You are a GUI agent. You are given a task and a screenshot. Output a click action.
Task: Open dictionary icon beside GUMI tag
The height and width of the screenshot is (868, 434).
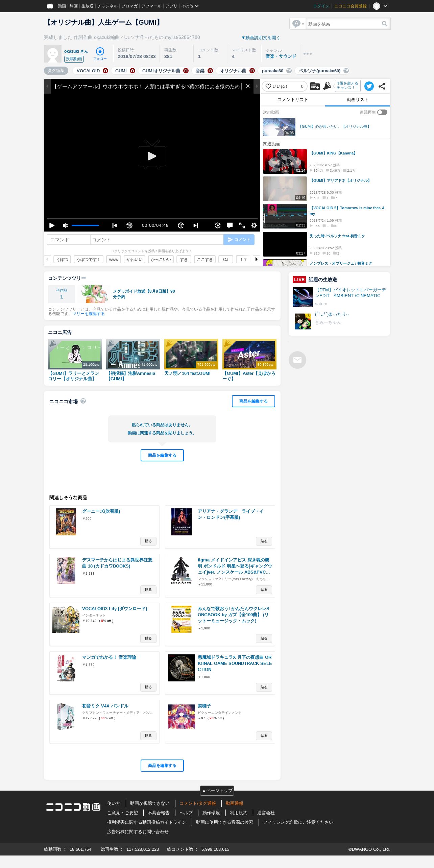132,71
